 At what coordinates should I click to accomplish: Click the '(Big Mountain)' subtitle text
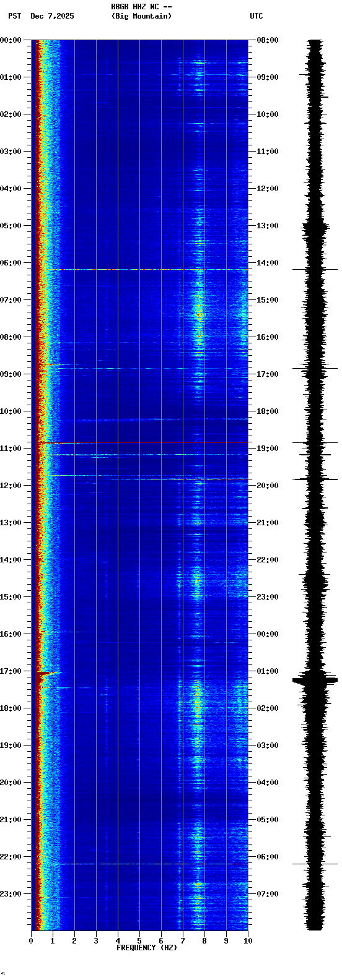[141, 16]
